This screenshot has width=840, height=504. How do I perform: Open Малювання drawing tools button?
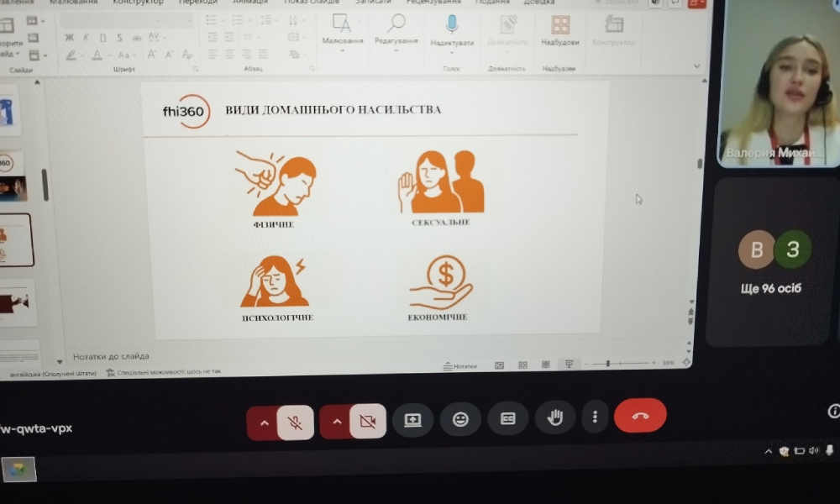(342, 32)
